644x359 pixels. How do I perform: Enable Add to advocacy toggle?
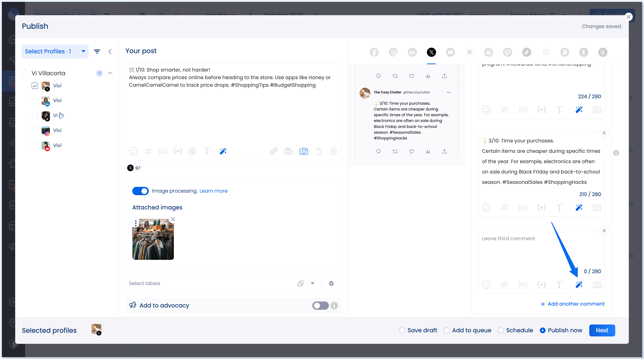point(320,305)
